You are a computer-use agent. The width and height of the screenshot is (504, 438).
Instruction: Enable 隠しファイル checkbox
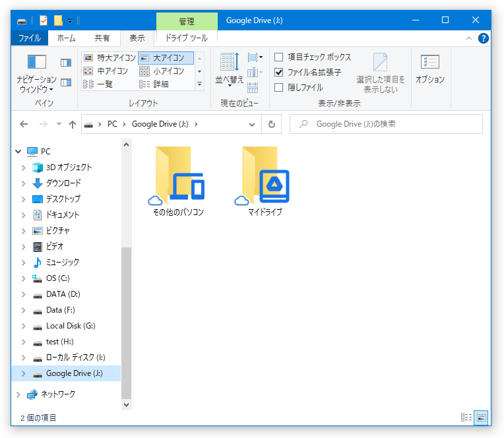coord(278,88)
